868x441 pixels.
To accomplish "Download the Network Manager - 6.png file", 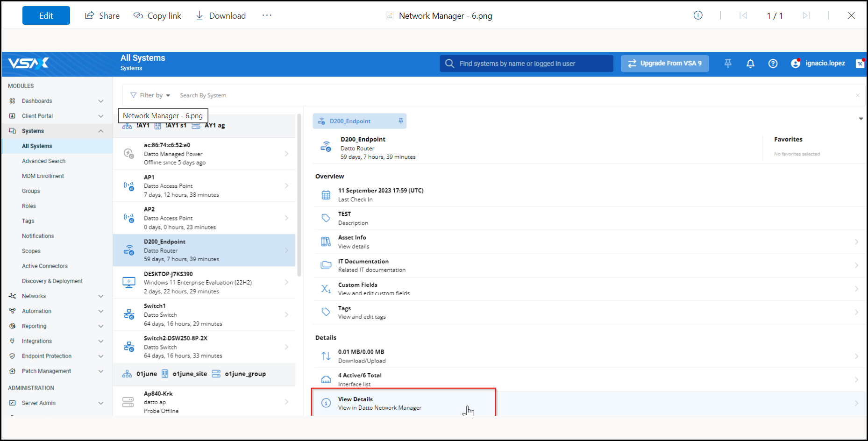I will click(x=221, y=15).
